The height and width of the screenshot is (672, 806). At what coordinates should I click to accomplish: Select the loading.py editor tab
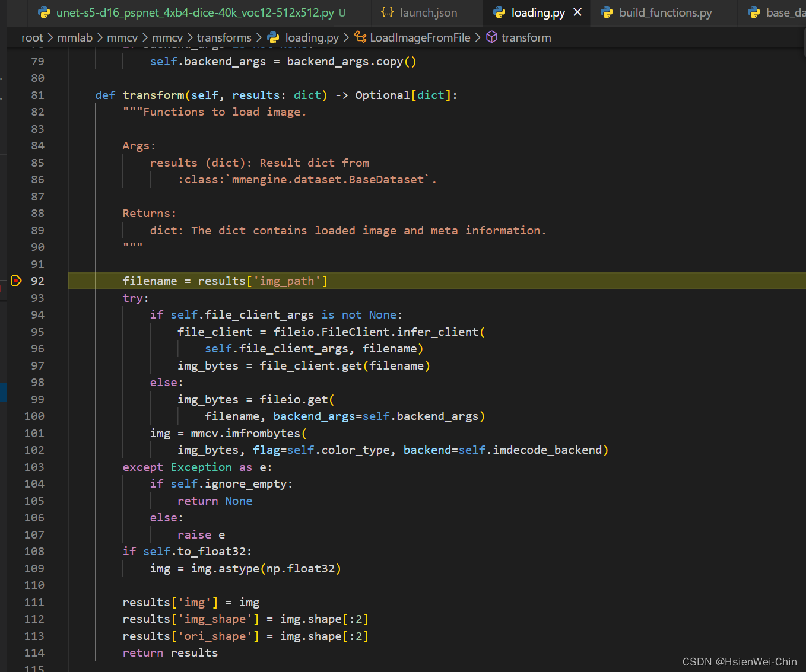[538, 12]
